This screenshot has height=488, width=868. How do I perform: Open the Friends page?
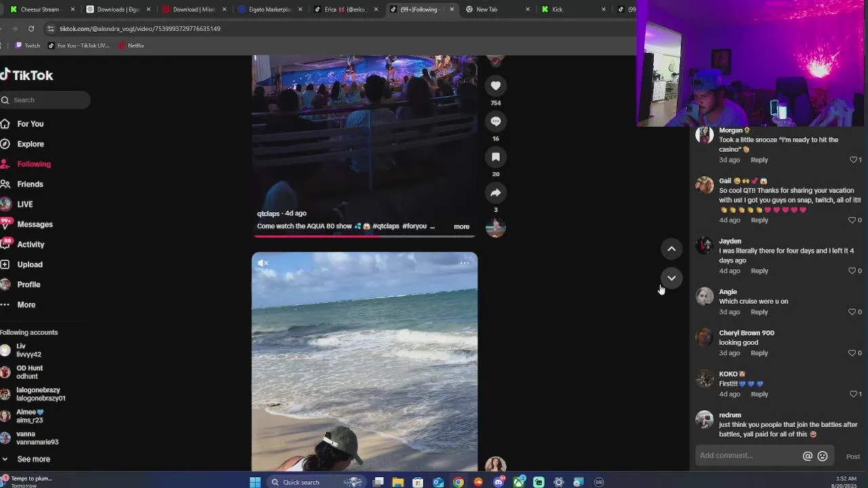[22, 184]
